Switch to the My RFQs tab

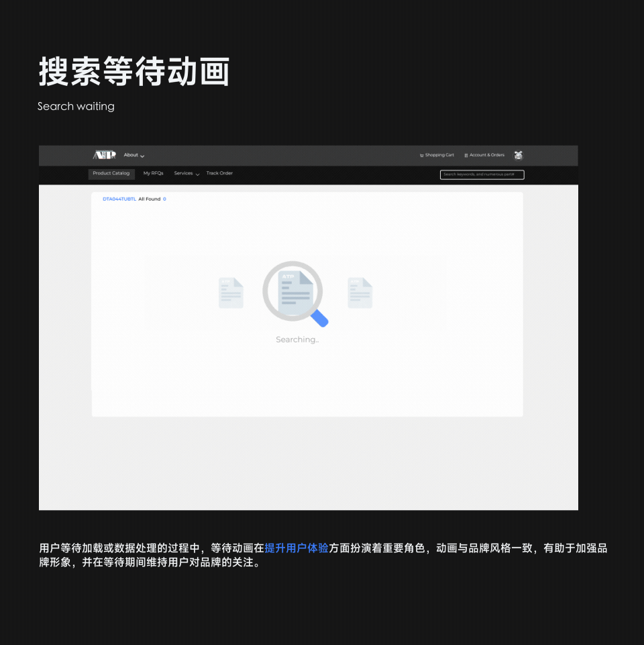[153, 173]
